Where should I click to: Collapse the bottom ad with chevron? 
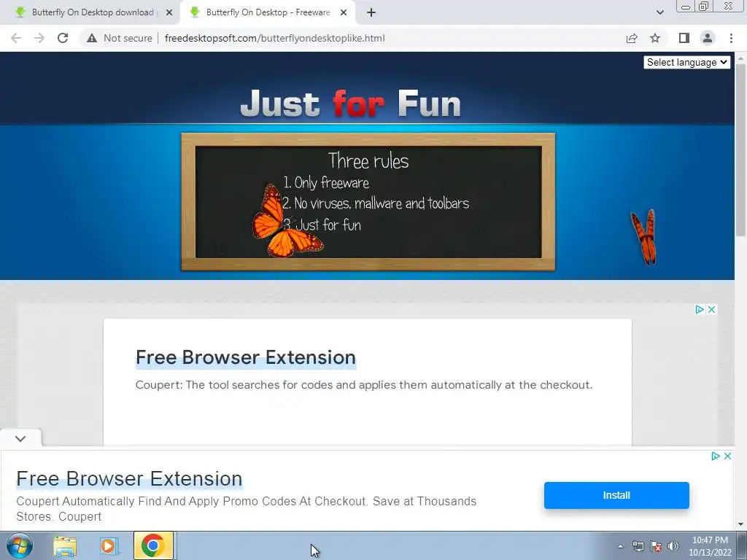click(20, 438)
